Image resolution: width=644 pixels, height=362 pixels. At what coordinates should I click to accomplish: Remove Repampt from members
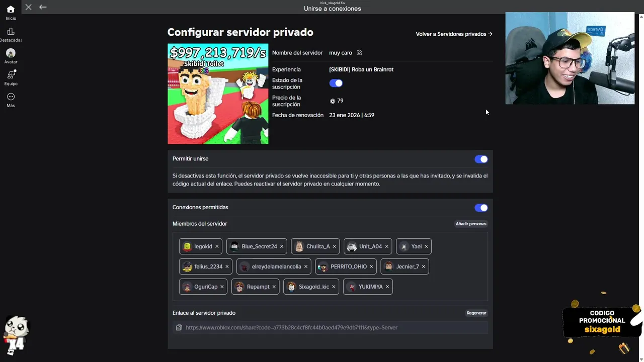click(x=274, y=287)
